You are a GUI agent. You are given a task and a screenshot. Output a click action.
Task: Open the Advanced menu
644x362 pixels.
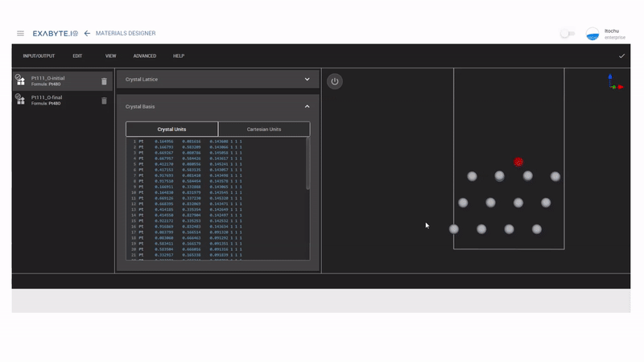click(x=145, y=56)
